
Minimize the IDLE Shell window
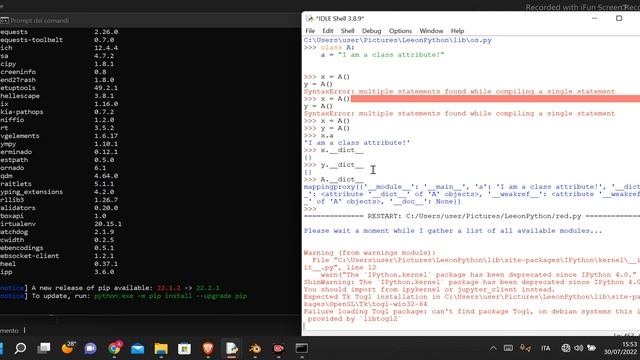pos(595,18)
